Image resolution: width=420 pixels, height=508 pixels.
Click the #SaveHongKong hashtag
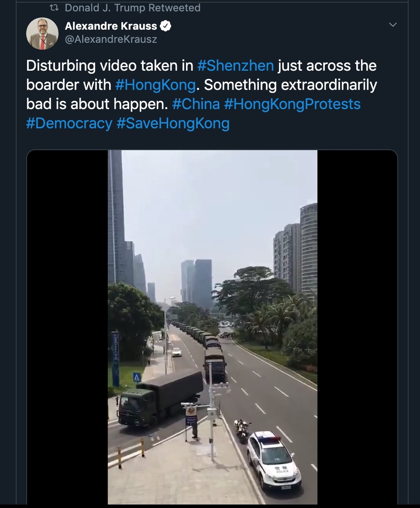point(173,123)
